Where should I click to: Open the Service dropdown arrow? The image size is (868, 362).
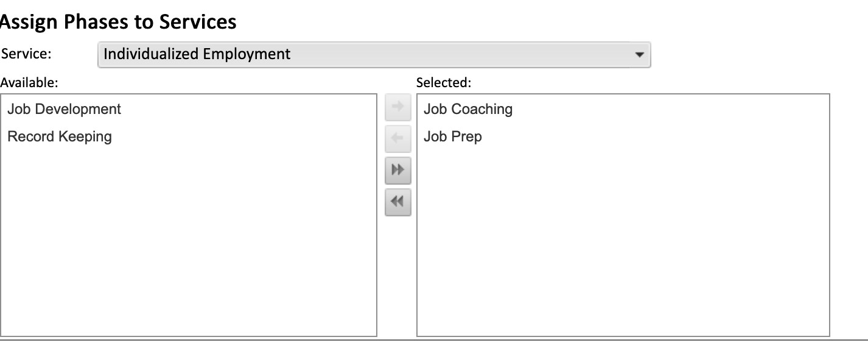(639, 54)
